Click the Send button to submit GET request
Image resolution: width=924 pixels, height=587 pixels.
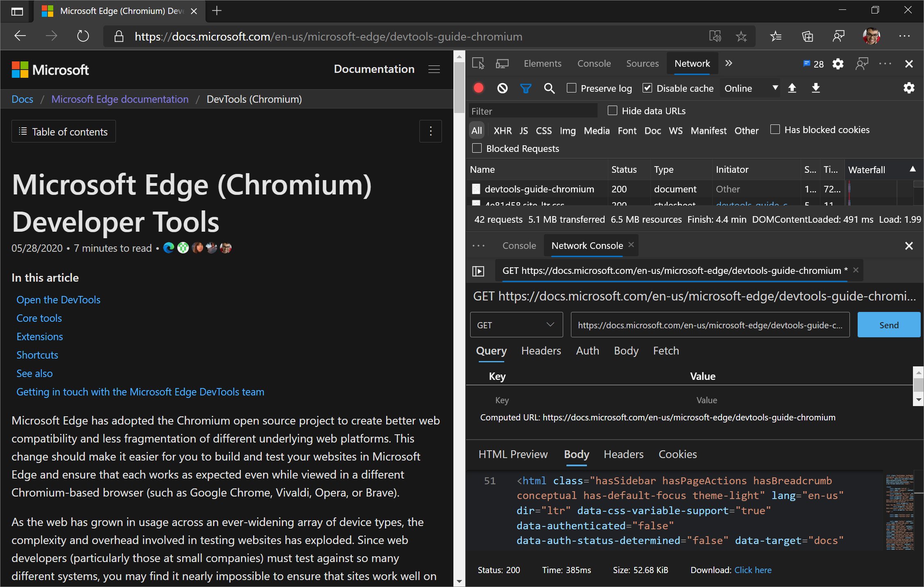pos(890,325)
